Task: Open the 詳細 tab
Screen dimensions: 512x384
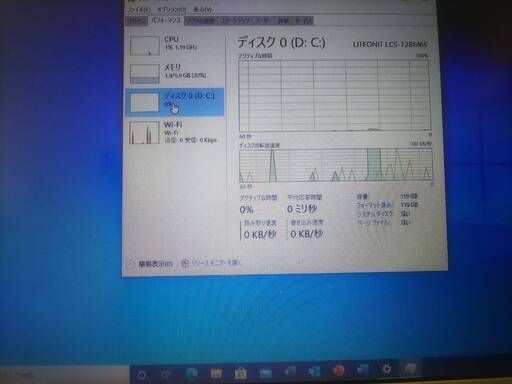Action: pos(284,21)
